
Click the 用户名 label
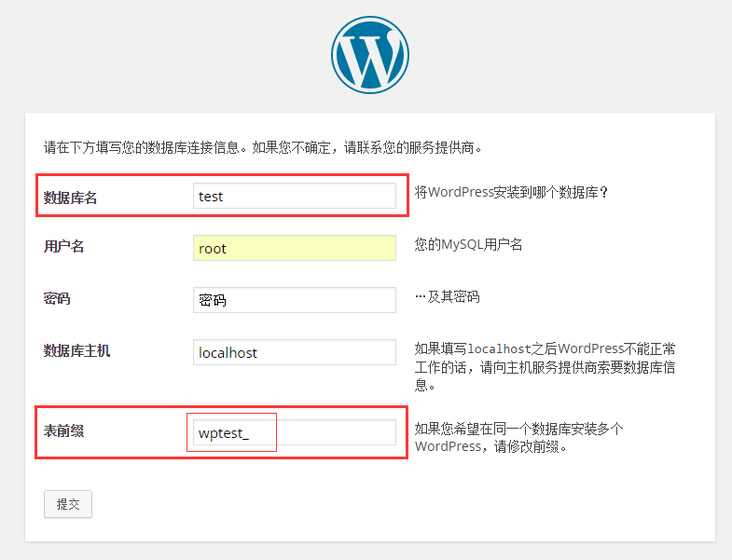coord(64,246)
